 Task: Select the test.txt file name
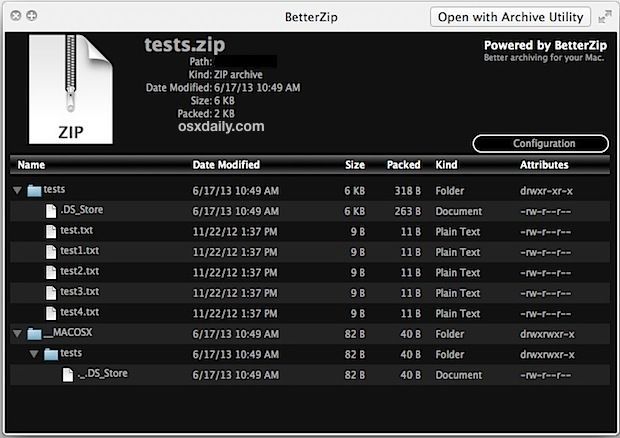click(77, 230)
